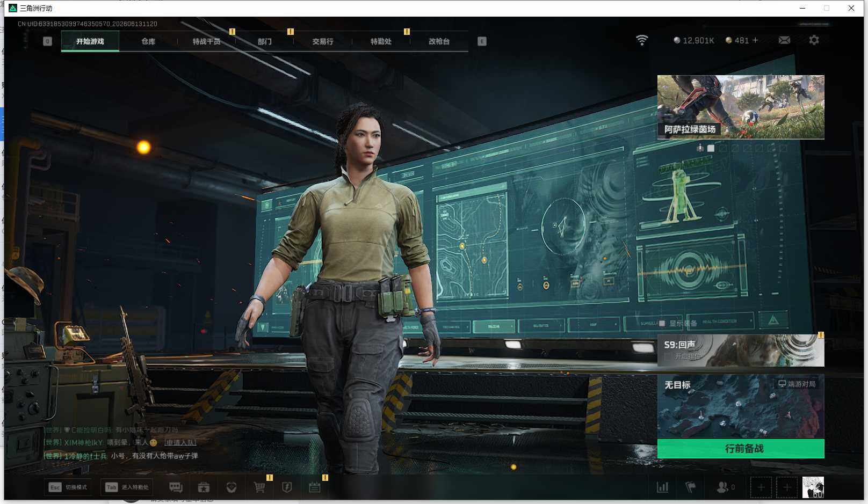Switch to the 特勤处 tab
The image size is (868, 504).
[381, 41]
